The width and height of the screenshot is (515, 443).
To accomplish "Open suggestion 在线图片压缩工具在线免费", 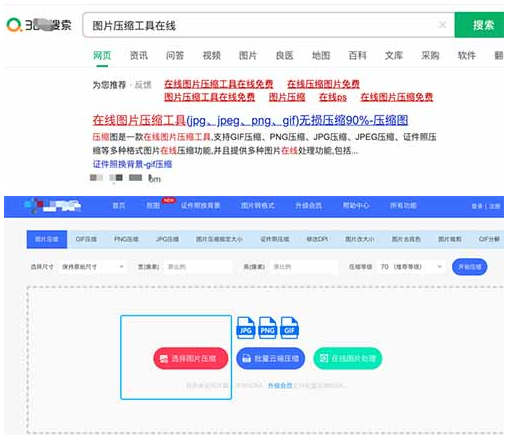I will 219,84.
